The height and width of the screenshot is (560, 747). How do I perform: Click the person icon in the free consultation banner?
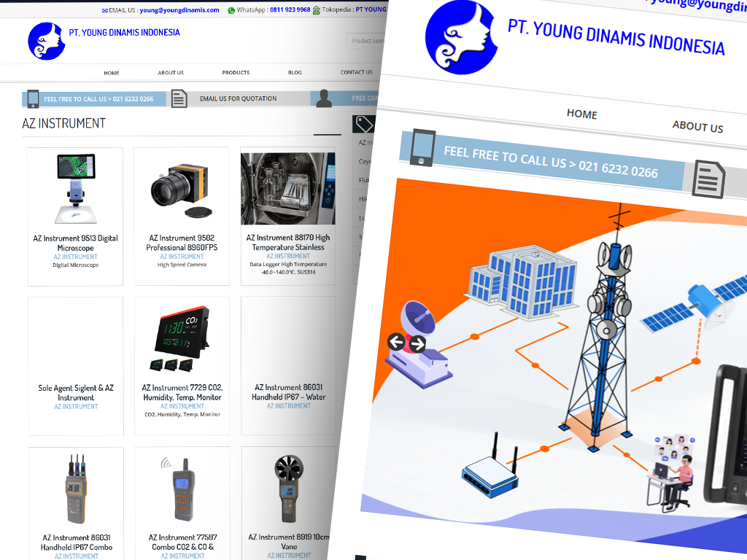[324, 98]
